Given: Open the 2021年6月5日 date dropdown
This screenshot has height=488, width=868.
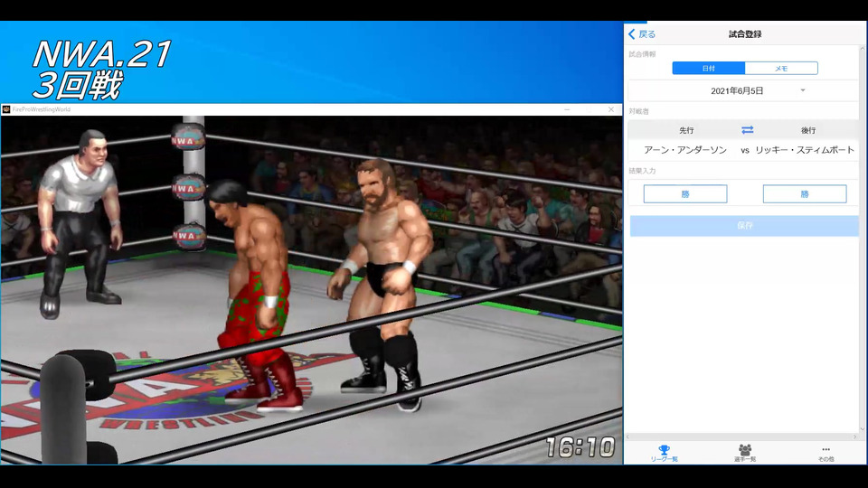Looking at the screenshot, I should (x=743, y=90).
